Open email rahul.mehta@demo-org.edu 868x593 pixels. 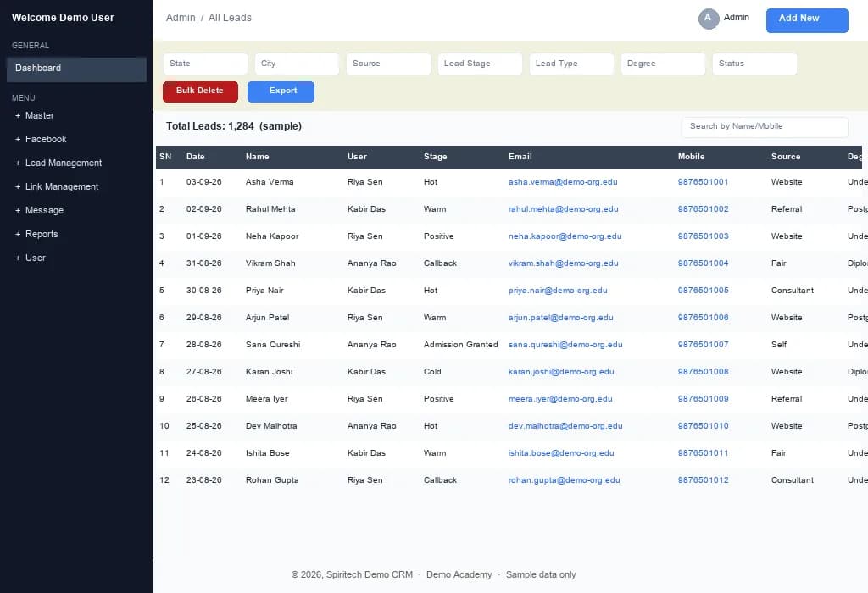pos(564,209)
